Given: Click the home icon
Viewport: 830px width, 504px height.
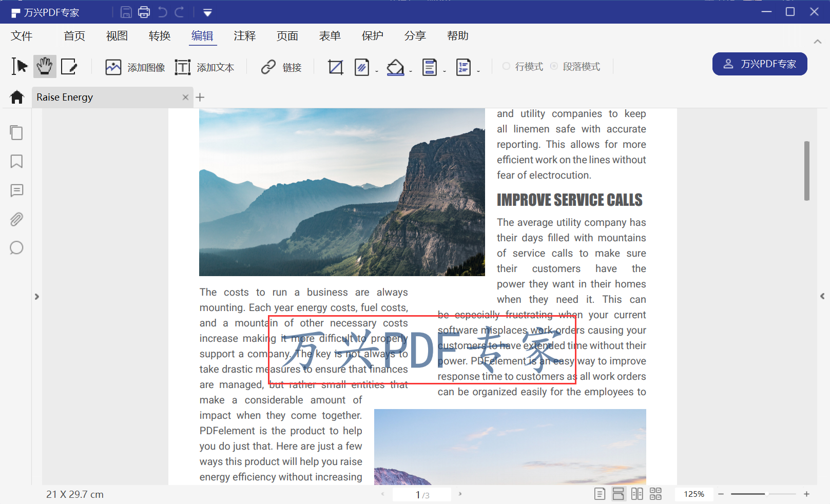Looking at the screenshot, I should pos(17,97).
